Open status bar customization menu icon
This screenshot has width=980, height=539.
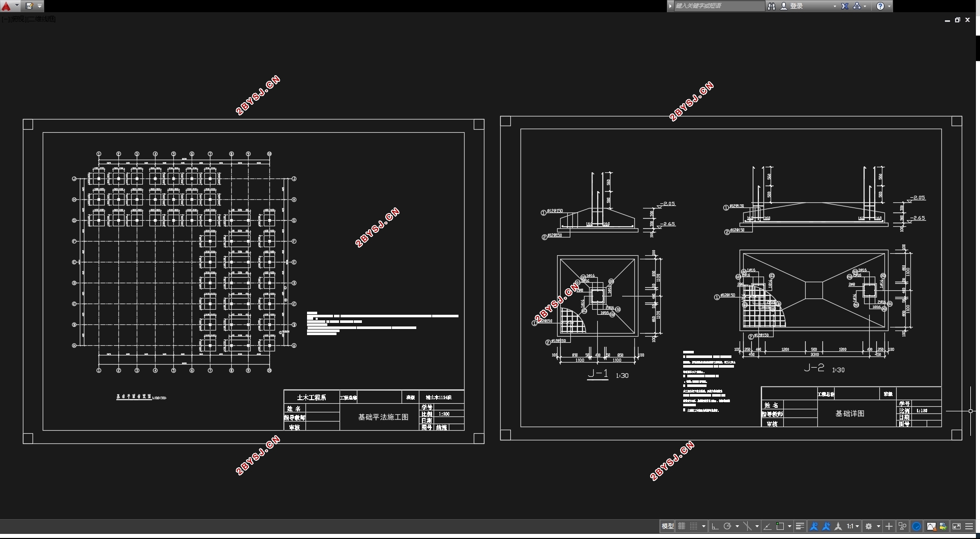pyautogui.click(x=969, y=526)
